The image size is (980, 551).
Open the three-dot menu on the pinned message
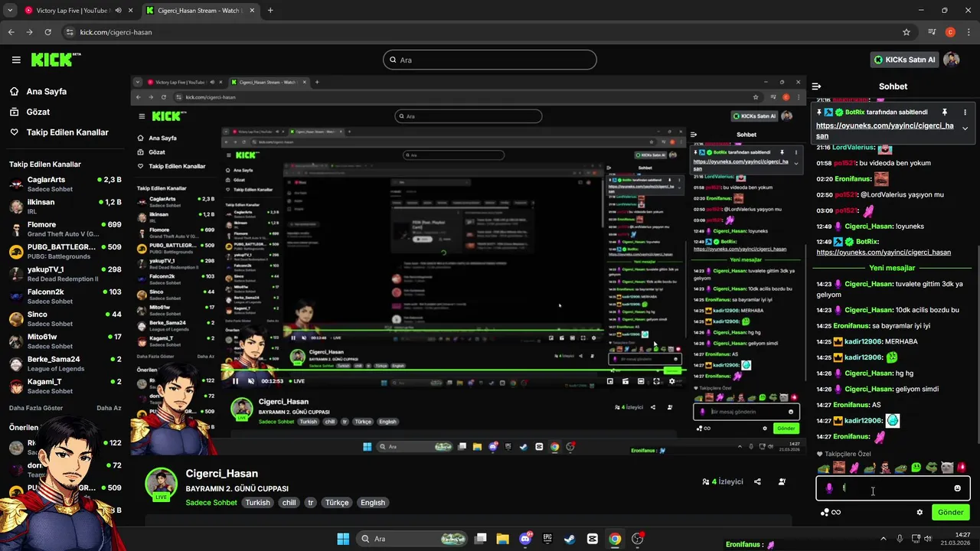[965, 112]
